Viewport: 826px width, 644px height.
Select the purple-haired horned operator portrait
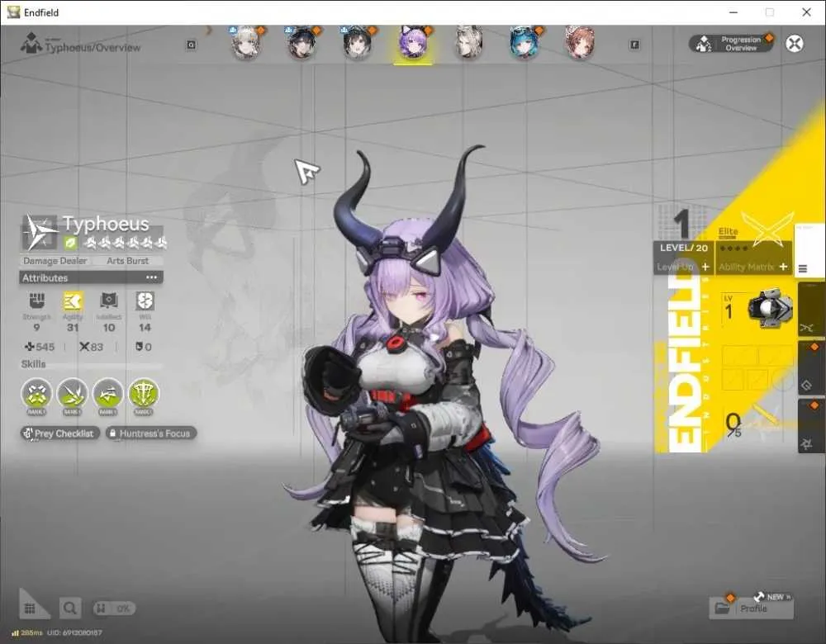[413, 43]
